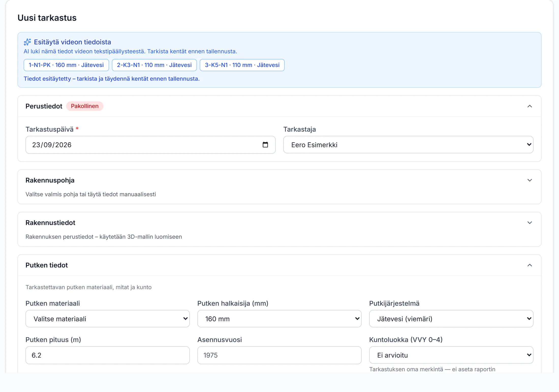
Task: Click the 'Rakennuksen perustiedot – käytetään 3D-mallin luomiseen' text
Action: [x=104, y=237]
